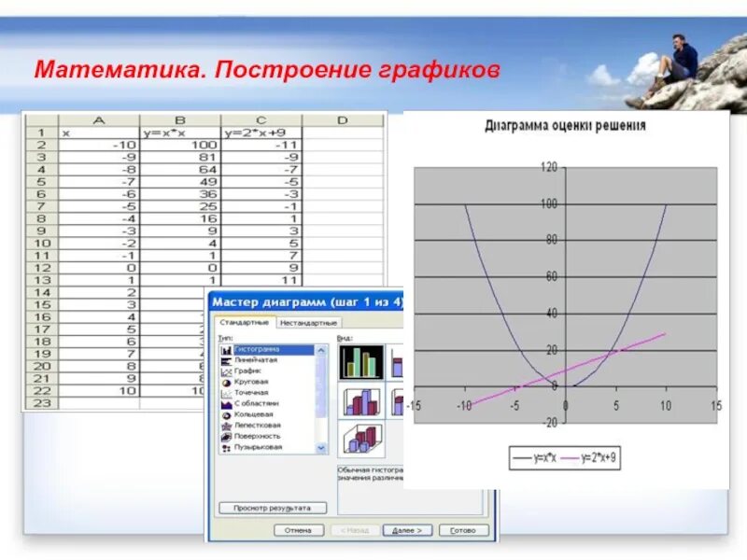Image resolution: width=747 pixels, height=560 pixels.
Task: Click vertical axis label 60
Action: 551,276
